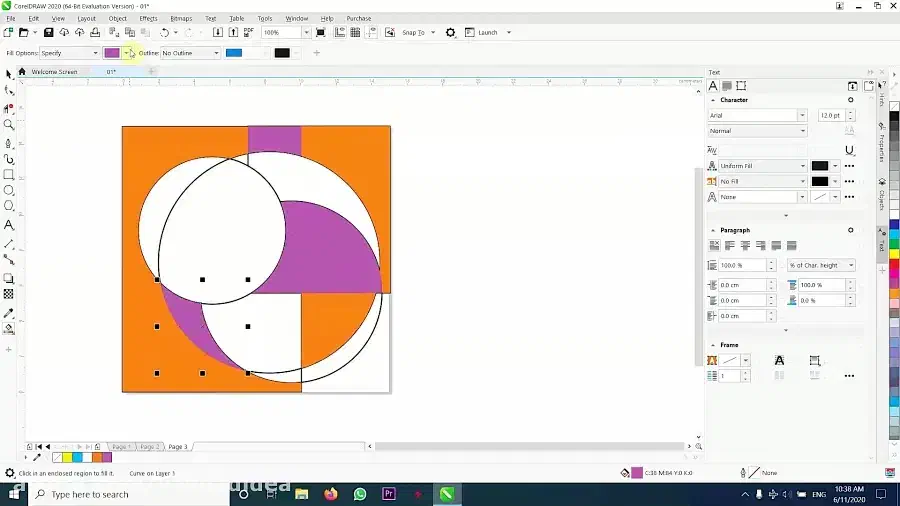This screenshot has height=506, width=900.
Task: Select the Text tool in the toolbox
Action: point(9,225)
